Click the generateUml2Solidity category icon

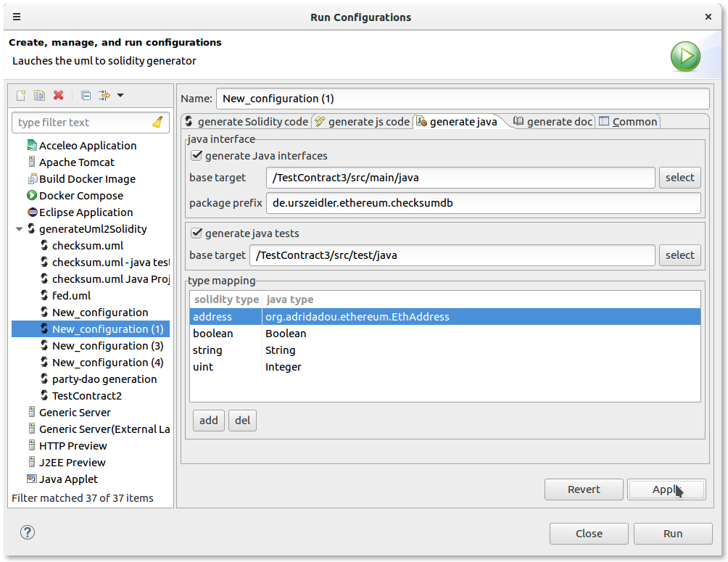tap(32, 228)
